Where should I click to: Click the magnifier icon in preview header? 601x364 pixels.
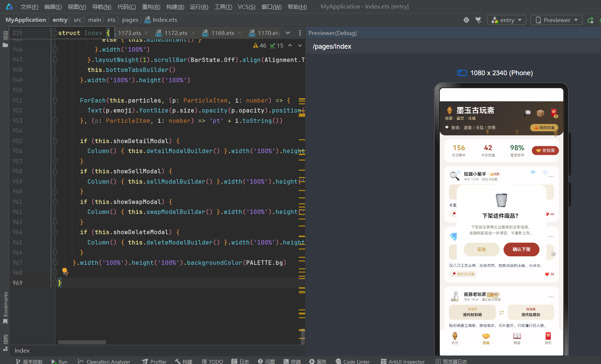point(527,113)
